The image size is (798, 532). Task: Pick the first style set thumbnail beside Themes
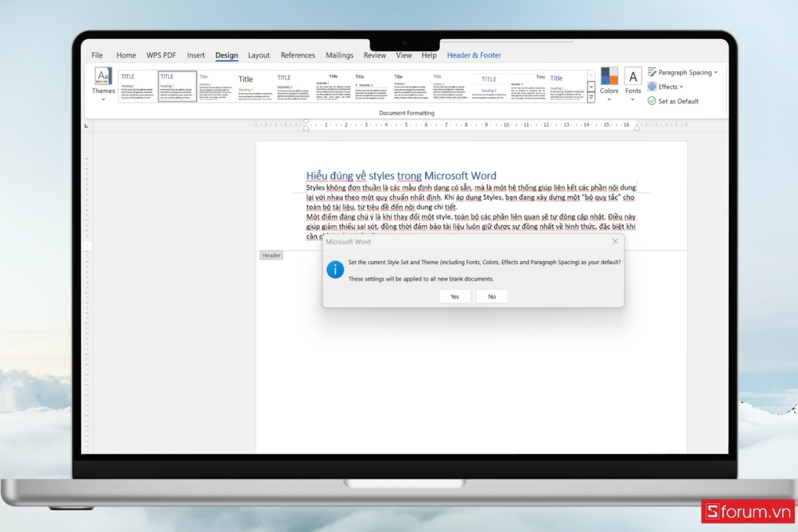[x=138, y=86]
